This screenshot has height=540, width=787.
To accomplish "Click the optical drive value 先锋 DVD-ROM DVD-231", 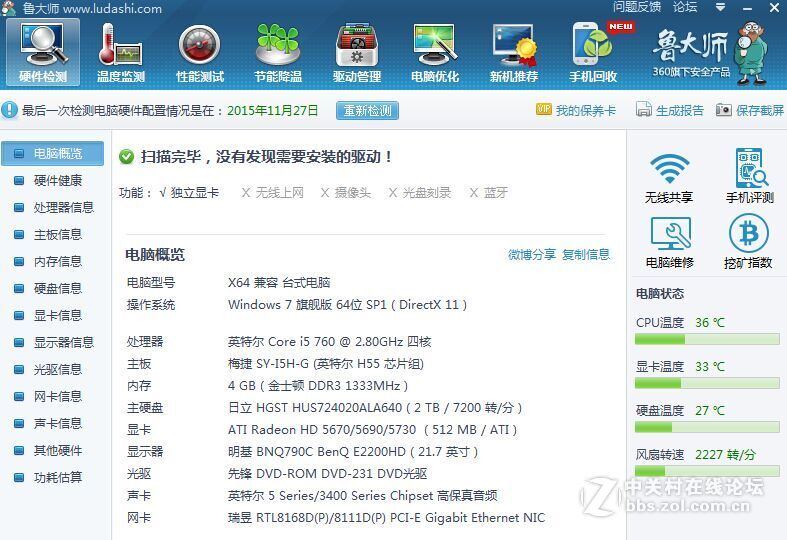I will tap(327, 474).
